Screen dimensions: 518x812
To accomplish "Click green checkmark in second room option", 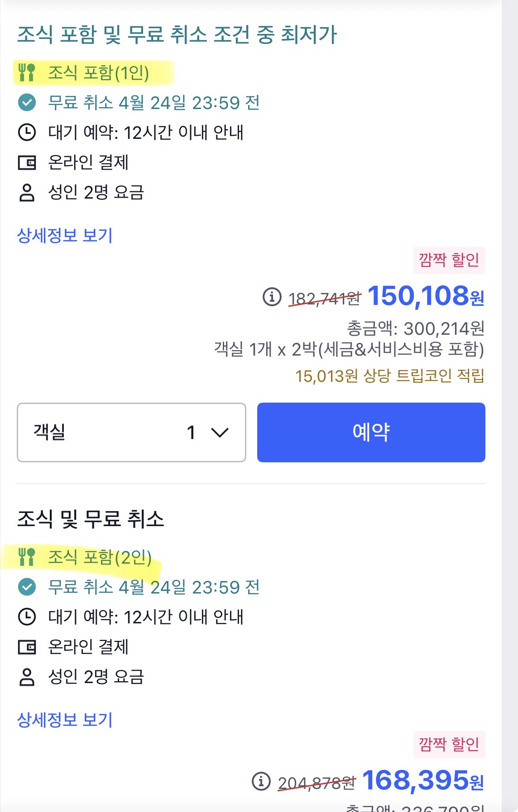I will [x=27, y=587].
